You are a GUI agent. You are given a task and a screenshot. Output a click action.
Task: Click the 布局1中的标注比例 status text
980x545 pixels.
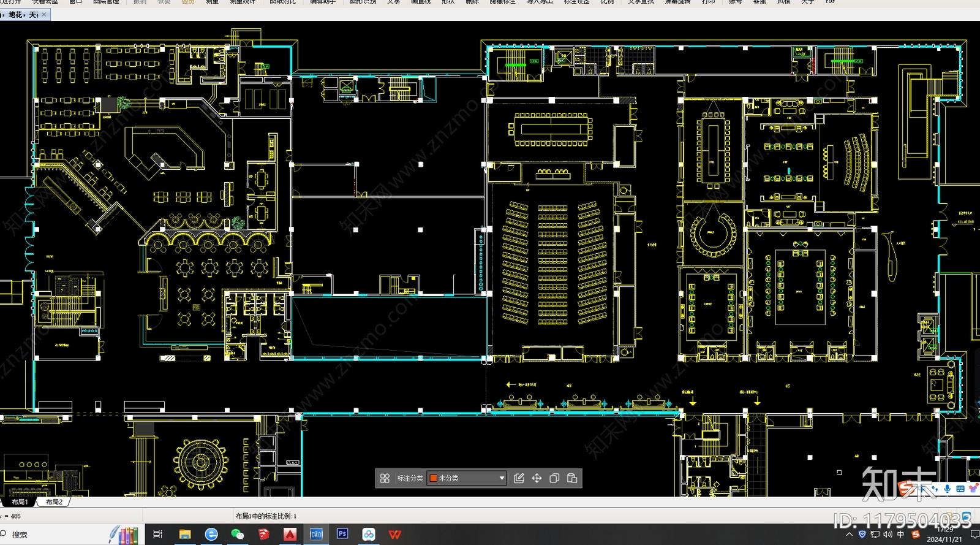[x=266, y=516]
